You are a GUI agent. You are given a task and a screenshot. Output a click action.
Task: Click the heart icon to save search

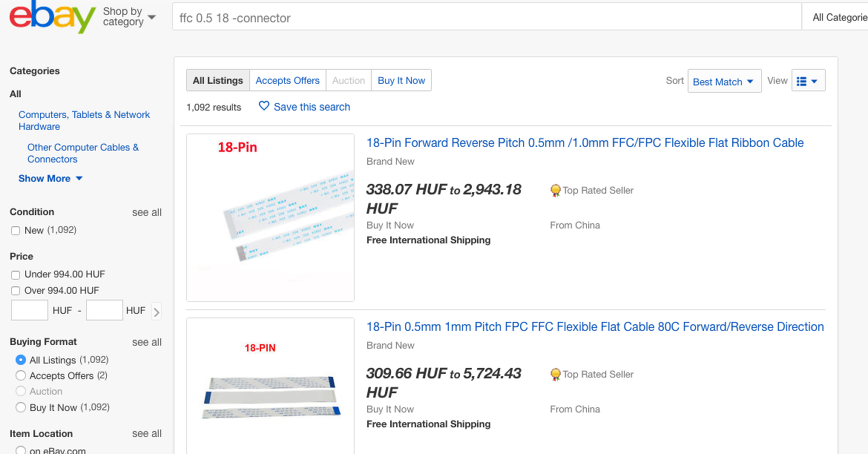coord(264,106)
